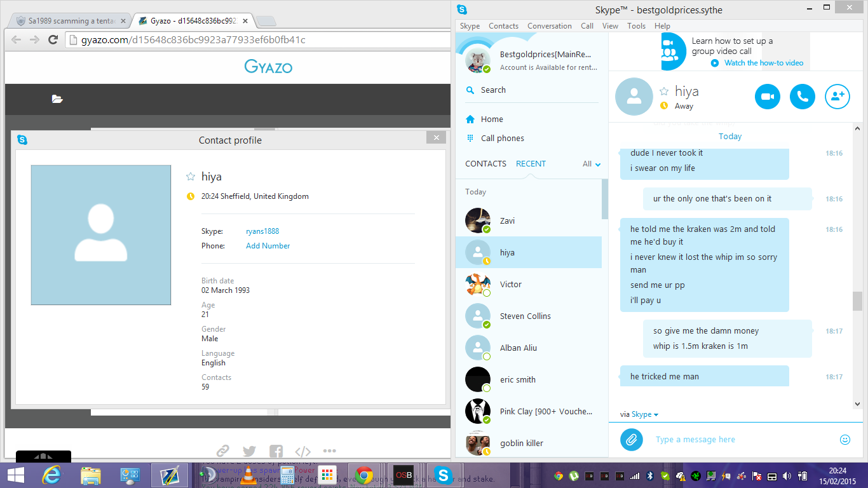The image size is (868, 488).
Task: Open conversation with Steven Collins
Action: [x=529, y=316]
